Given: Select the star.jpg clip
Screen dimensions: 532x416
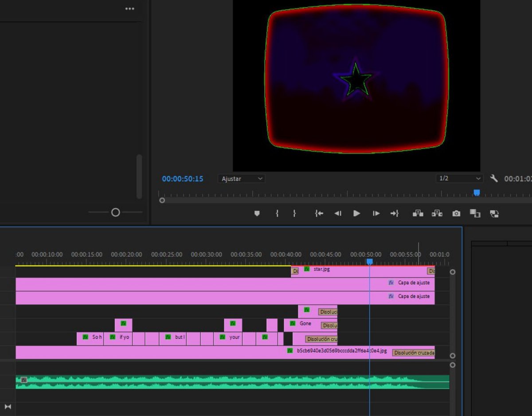Looking at the screenshot, I should (x=363, y=271).
